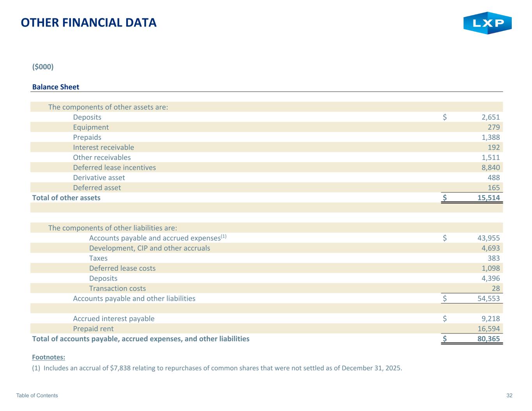Select the Accrued interest payable label
Screen dimensions: 532x411
pos(113,319)
